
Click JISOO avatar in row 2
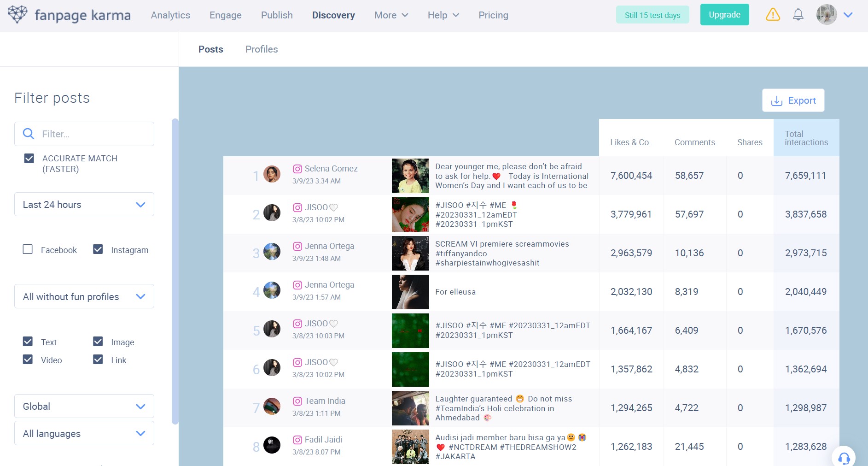pyautogui.click(x=272, y=213)
